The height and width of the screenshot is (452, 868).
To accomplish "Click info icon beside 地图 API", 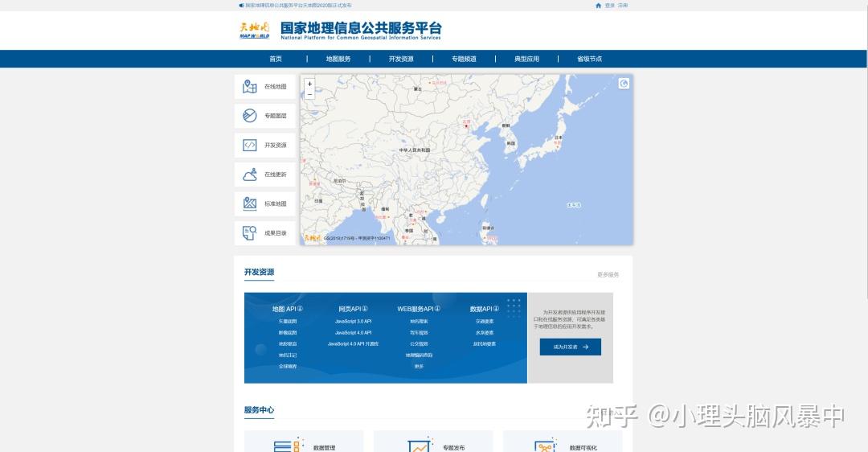I will (300, 309).
